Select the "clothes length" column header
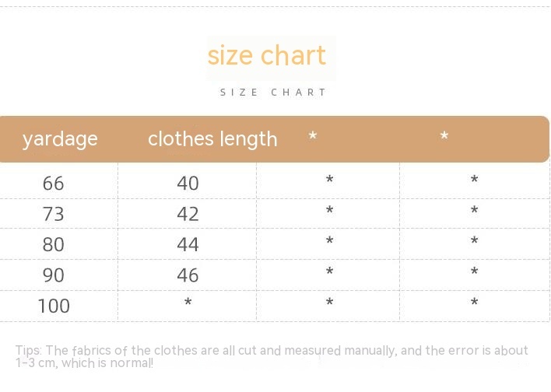This screenshot has height=392, width=551. pos(212,139)
